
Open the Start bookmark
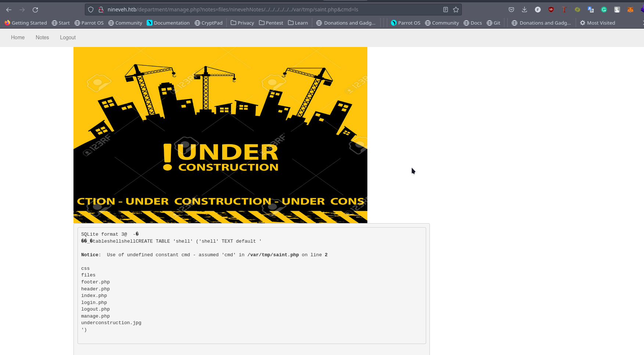click(61, 23)
